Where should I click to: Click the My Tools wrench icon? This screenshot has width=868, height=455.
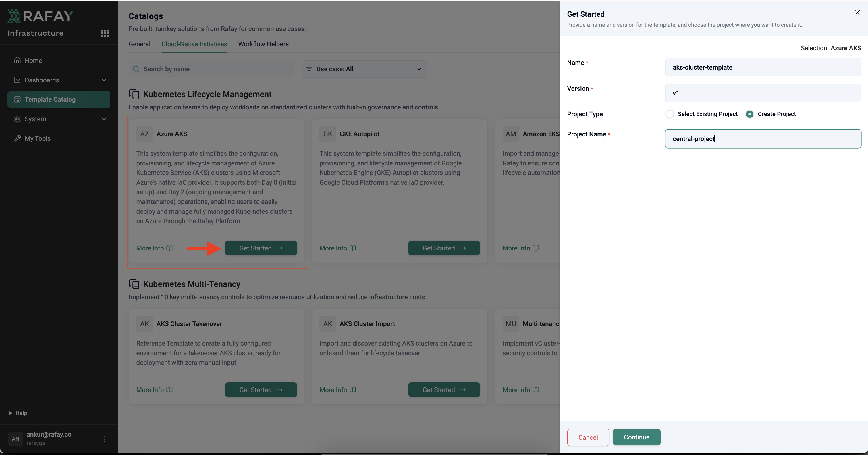click(x=18, y=138)
